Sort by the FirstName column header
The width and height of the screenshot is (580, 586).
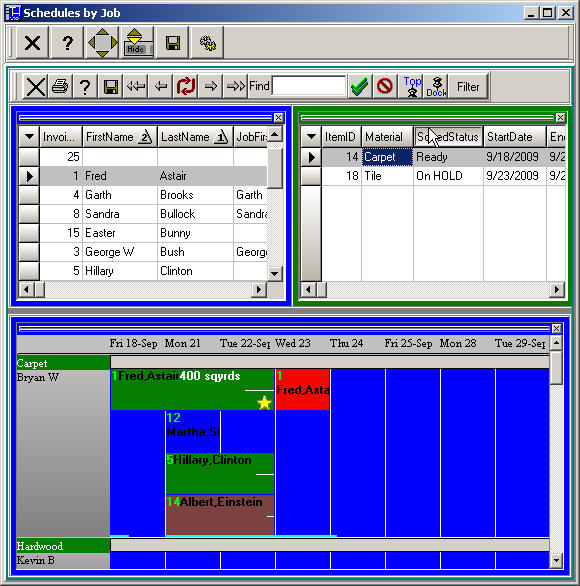[x=120, y=137]
